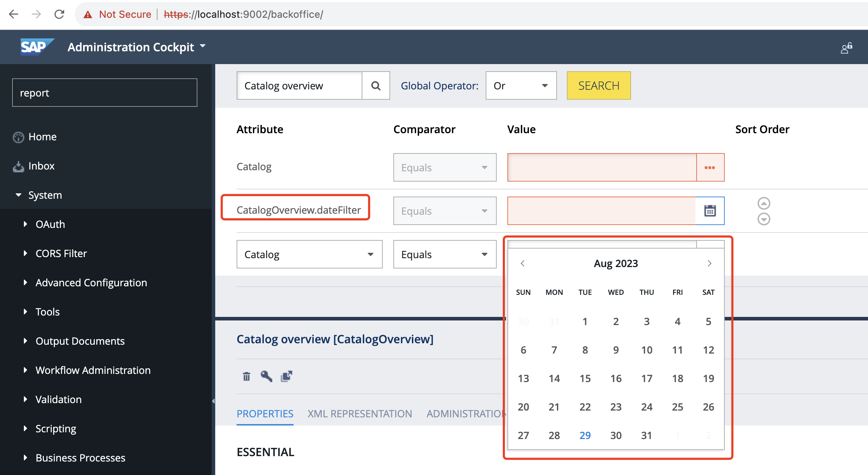Choose August 31 in the calendar
This screenshot has height=475, width=868.
tap(646, 435)
